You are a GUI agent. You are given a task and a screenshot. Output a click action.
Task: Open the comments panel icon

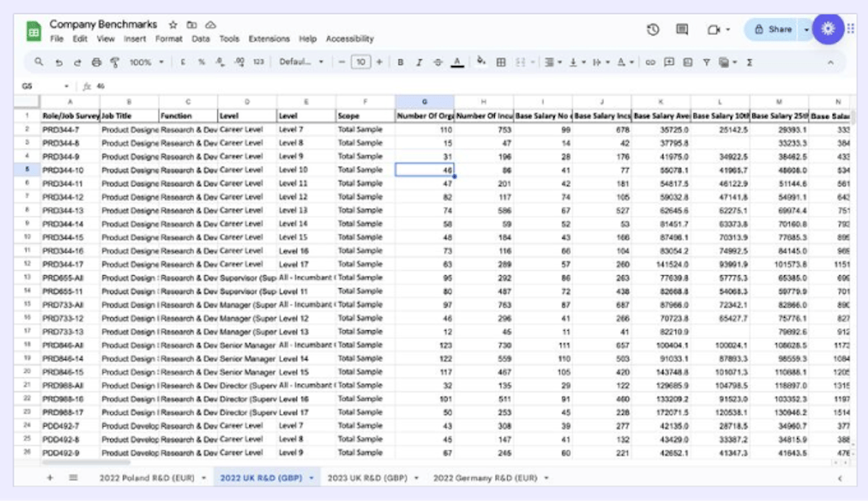(681, 30)
